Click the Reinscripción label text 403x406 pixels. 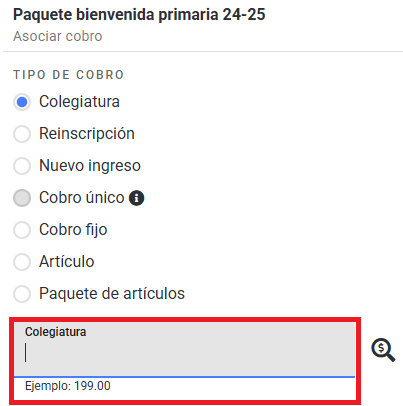[87, 134]
